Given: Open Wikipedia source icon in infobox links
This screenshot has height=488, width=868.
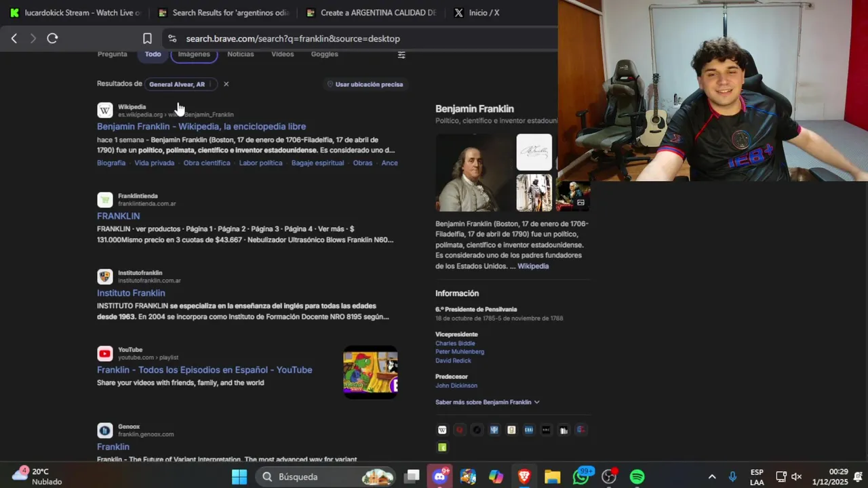Looking at the screenshot, I should click(x=442, y=430).
